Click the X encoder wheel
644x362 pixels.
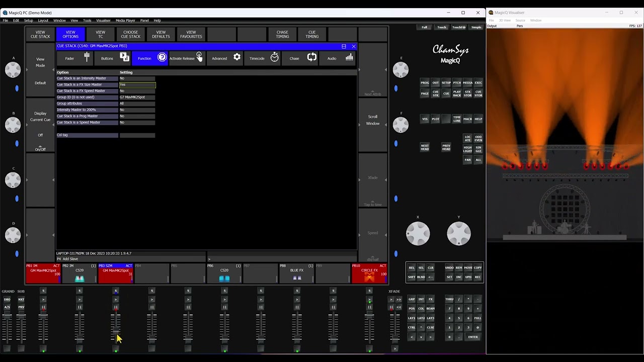tap(418, 233)
